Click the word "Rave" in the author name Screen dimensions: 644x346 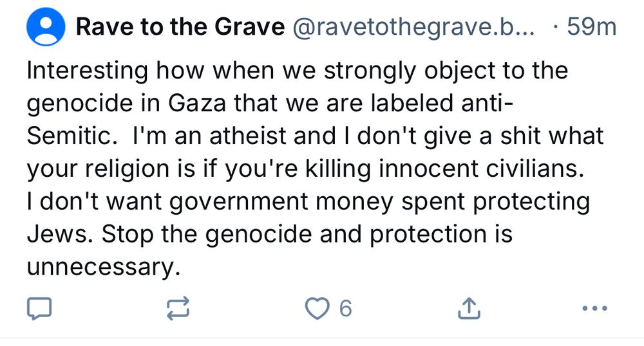[99, 28]
